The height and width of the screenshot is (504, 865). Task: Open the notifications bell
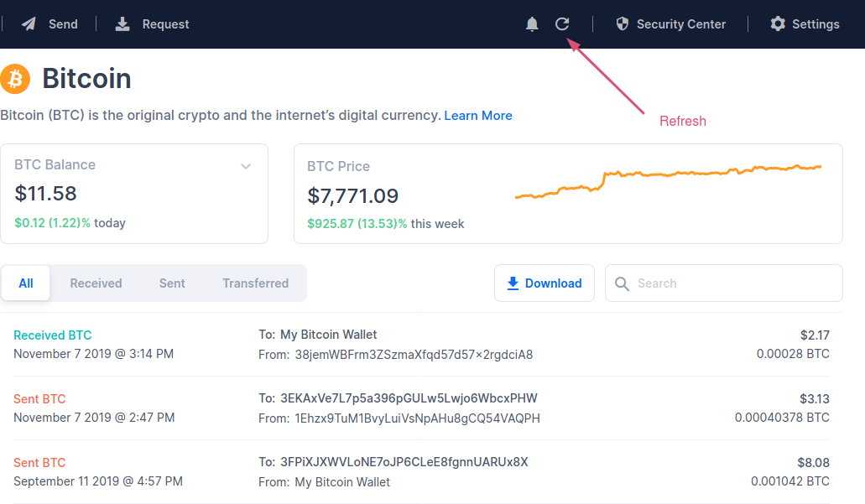[x=532, y=24]
